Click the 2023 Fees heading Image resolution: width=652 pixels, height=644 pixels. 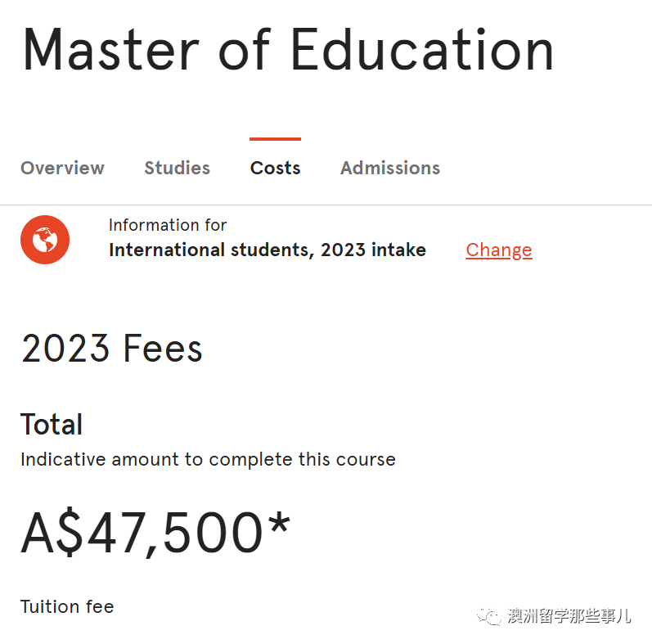112,349
